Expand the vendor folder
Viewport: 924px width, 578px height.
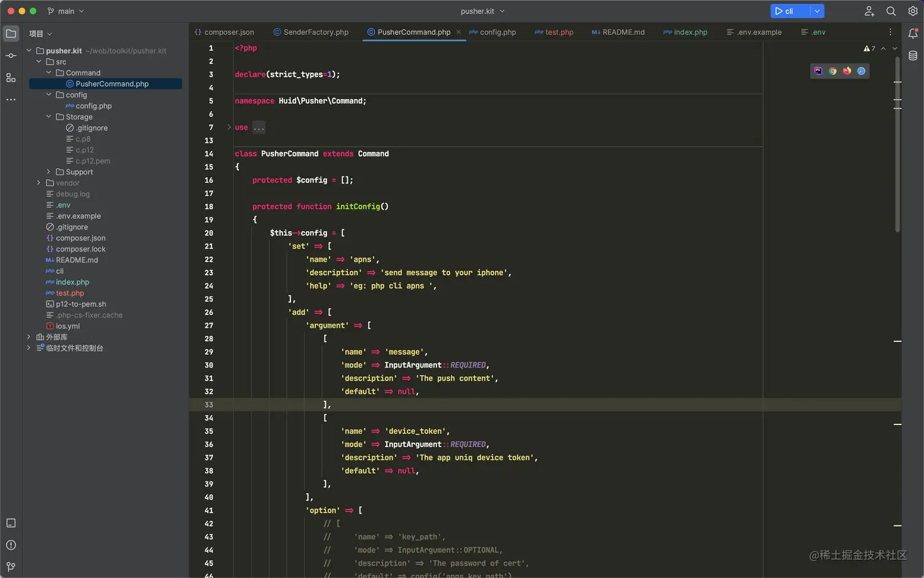click(x=38, y=183)
